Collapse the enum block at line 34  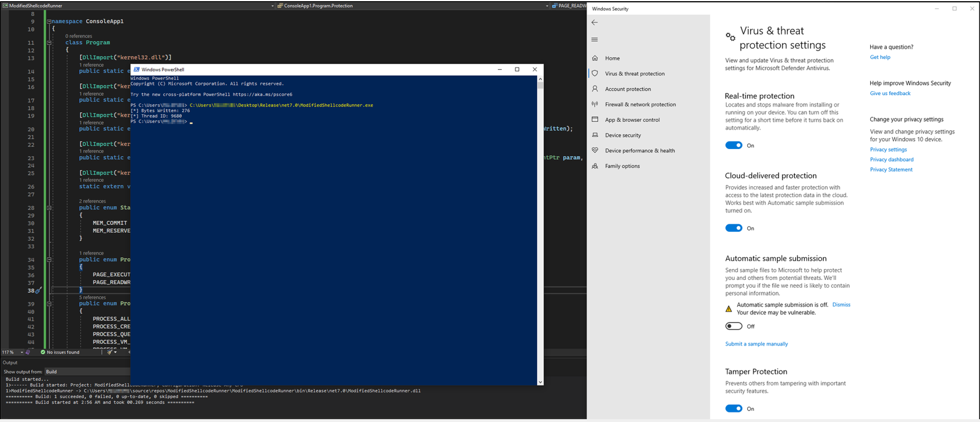click(x=49, y=260)
